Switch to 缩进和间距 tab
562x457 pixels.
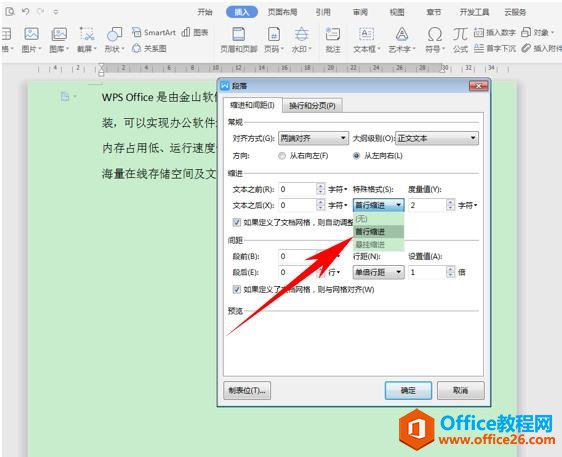(x=252, y=105)
